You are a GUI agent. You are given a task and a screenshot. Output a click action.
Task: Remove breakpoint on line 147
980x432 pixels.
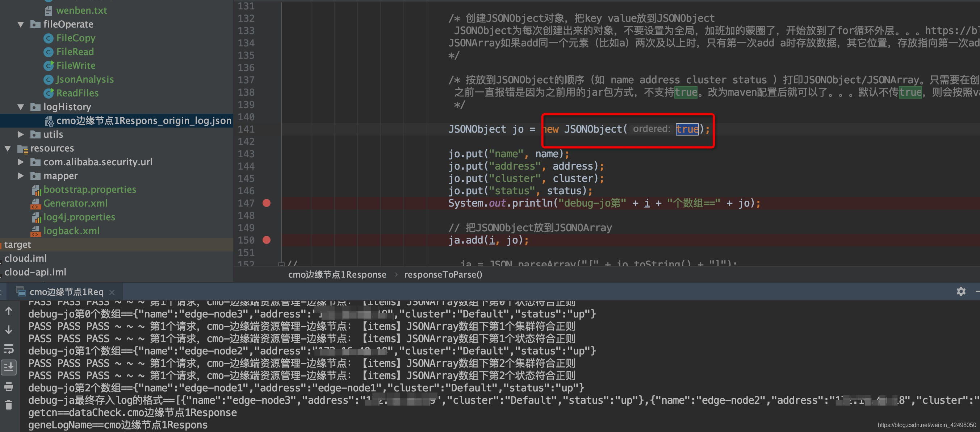tap(267, 203)
